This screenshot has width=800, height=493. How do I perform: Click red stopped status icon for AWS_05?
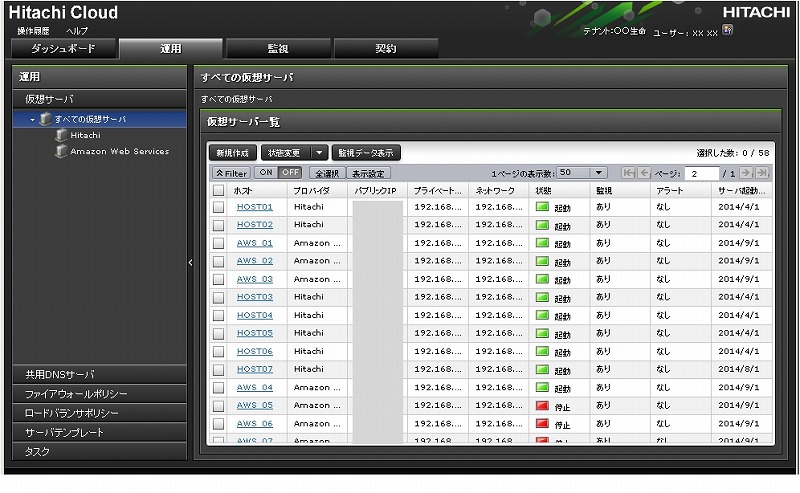click(542, 406)
